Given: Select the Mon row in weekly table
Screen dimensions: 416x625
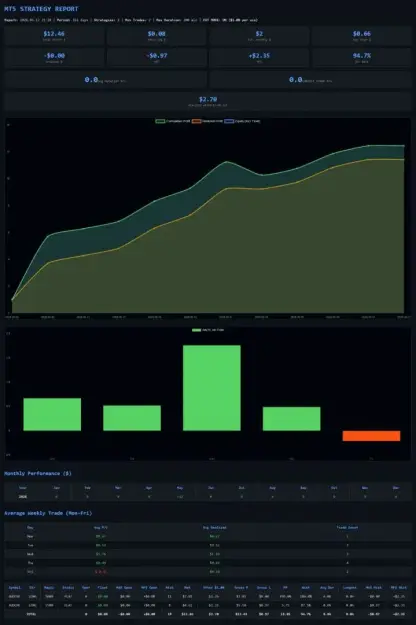Looking at the screenshot, I should pos(208,537).
